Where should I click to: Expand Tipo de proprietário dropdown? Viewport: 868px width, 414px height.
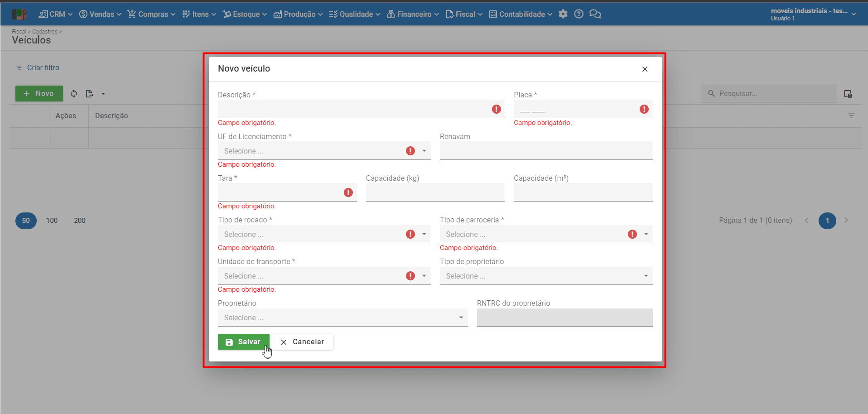point(646,276)
